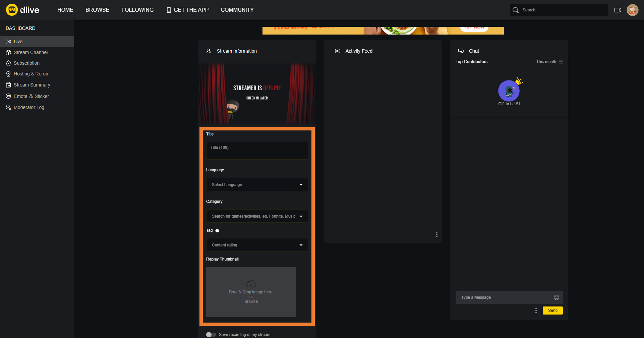Click the go-live camera icon
Screen dimensions: 644x338
point(618,10)
